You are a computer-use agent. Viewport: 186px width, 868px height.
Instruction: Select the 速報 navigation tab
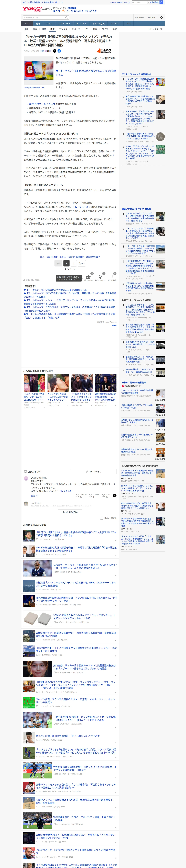tap(38, 24)
